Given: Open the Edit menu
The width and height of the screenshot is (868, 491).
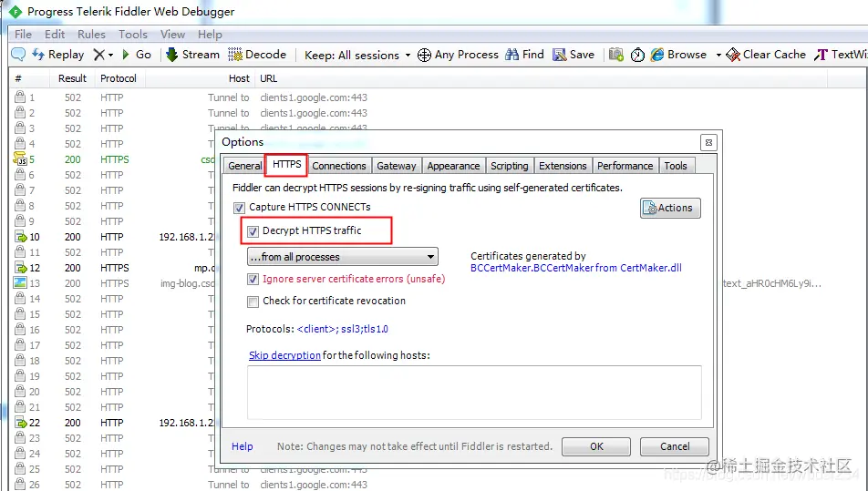Looking at the screenshot, I should (x=55, y=35).
